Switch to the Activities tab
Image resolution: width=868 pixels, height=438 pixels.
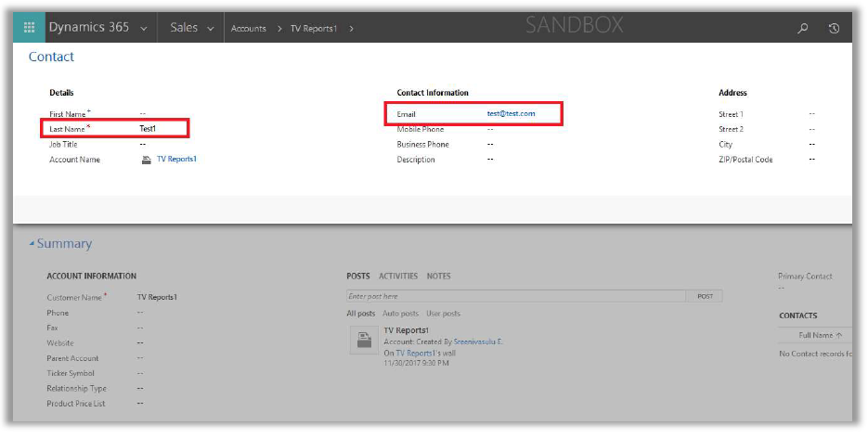[x=398, y=277]
